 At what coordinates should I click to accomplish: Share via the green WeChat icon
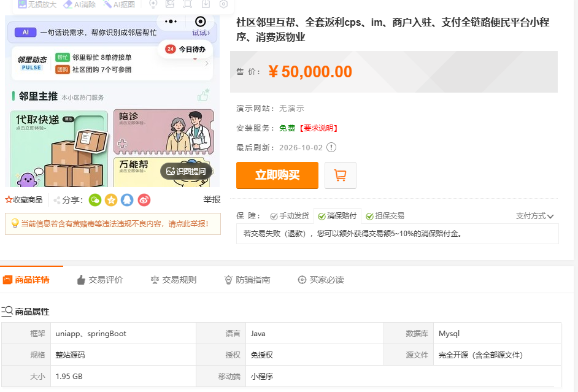(x=95, y=200)
